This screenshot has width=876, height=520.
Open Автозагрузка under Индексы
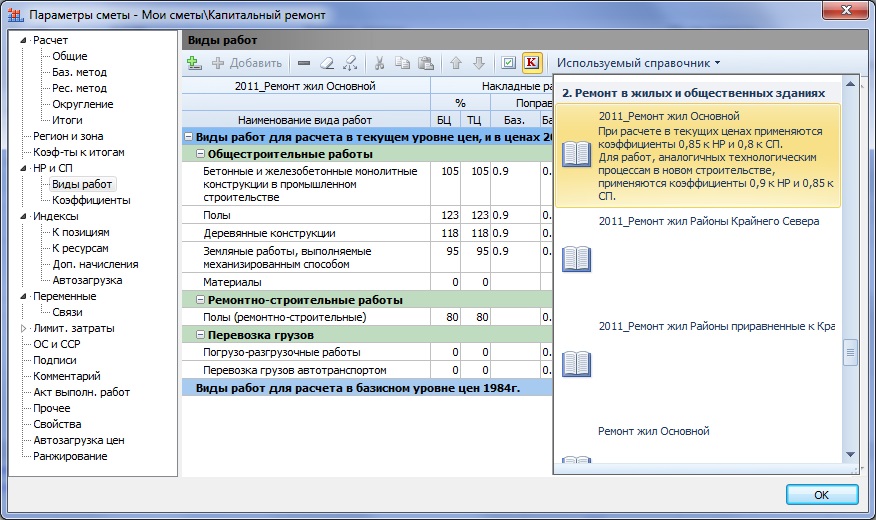pos(87,280)
